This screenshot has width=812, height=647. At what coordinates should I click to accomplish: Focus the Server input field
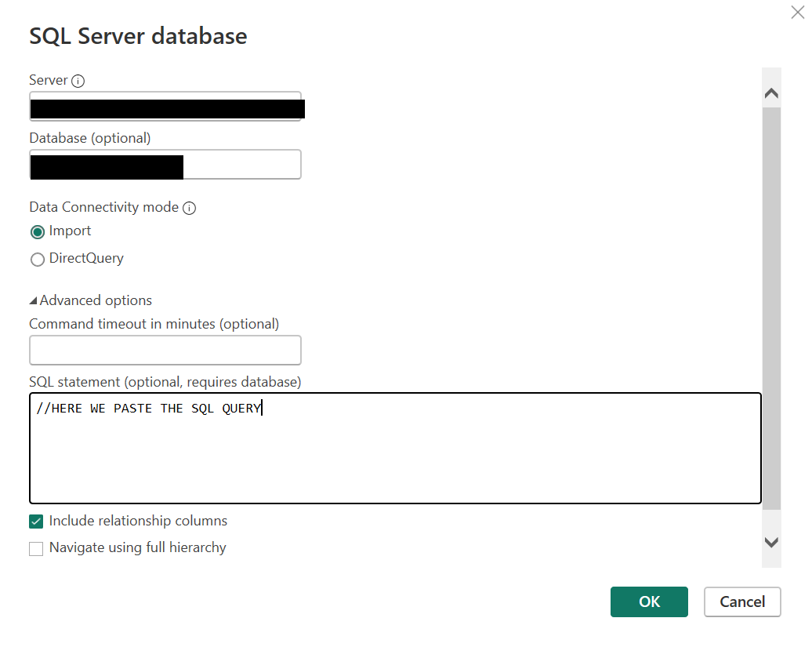point(165,106)
